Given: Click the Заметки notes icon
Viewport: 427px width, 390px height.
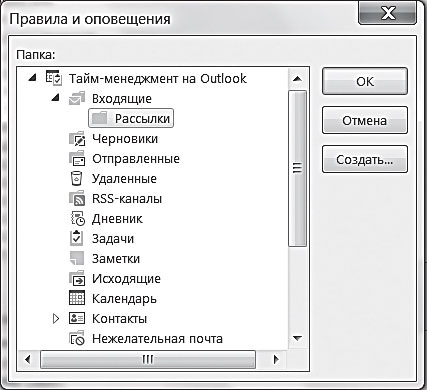Looking at the screenshot, I should 77,258.
